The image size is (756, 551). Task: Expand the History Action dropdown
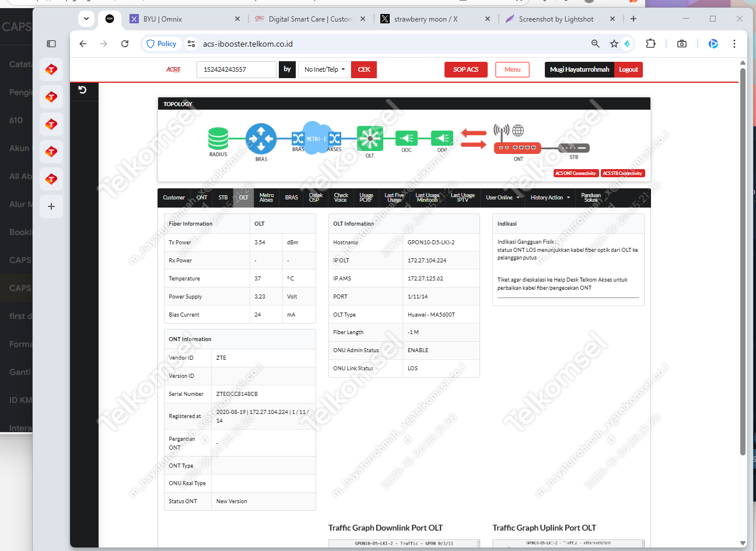tap(550, 198)
